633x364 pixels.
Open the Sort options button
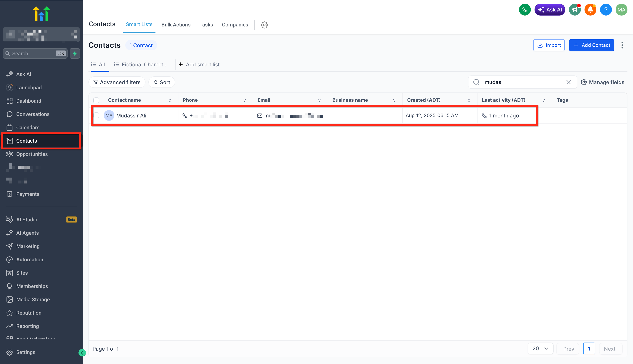162,82
